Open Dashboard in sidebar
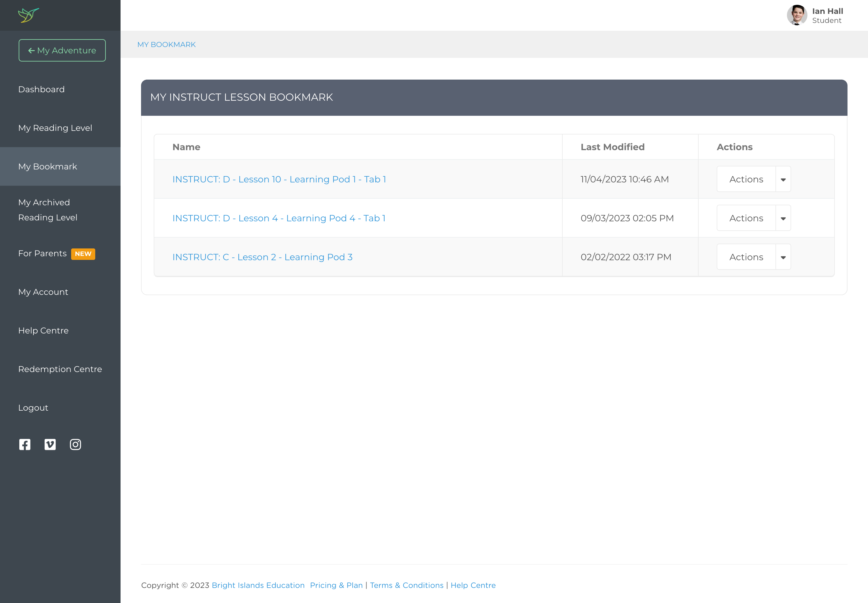Image resolution: width=868 pixels, height=603 pixels. coord(42,90)
